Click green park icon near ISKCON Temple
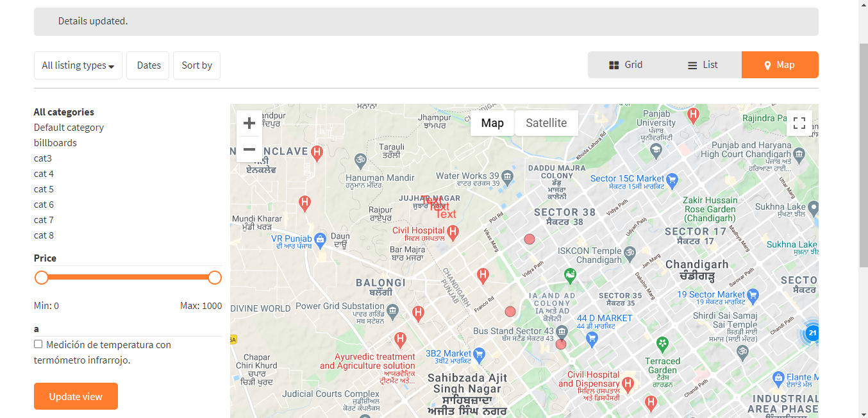 (569, 276)
